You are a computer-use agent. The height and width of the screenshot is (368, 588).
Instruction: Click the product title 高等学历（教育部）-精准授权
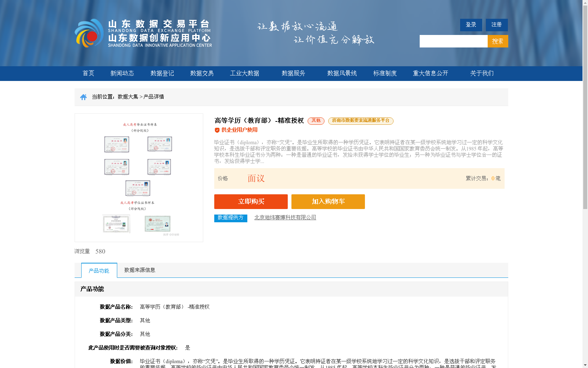(x=259, y=121)
